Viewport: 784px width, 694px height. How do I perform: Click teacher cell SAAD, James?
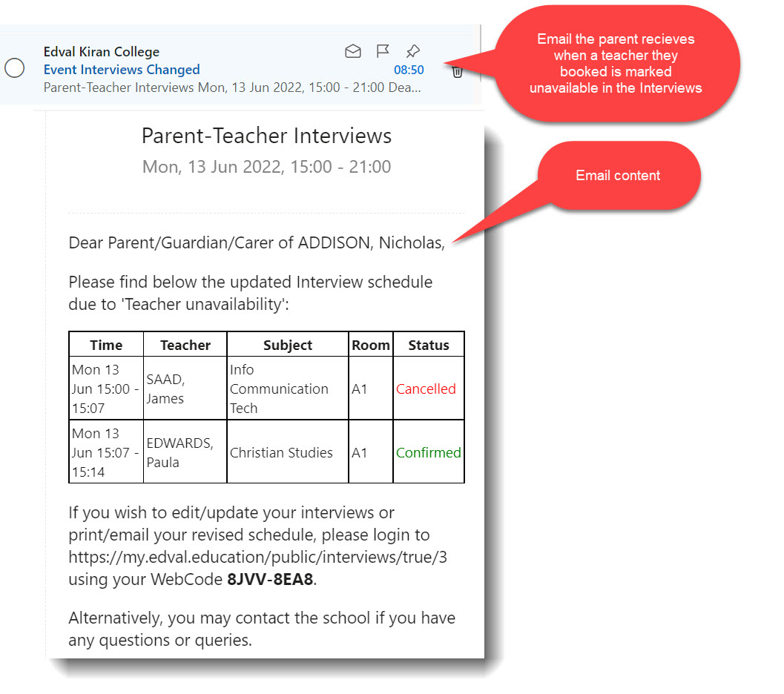point(185,389)
